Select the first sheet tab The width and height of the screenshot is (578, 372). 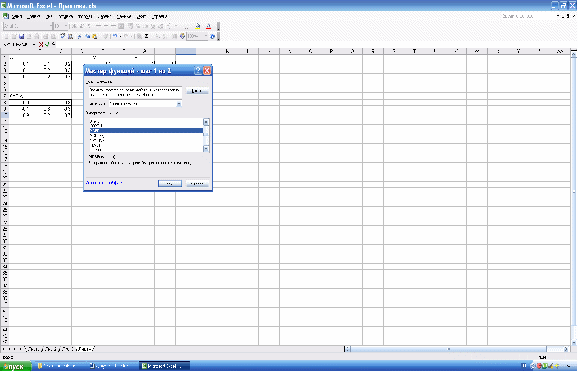pyautogui.click(x=34, y=349)
